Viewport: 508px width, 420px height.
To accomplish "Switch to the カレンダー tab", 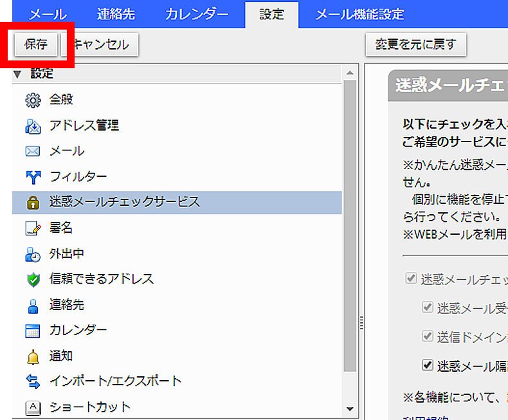I will pos(196,14).
